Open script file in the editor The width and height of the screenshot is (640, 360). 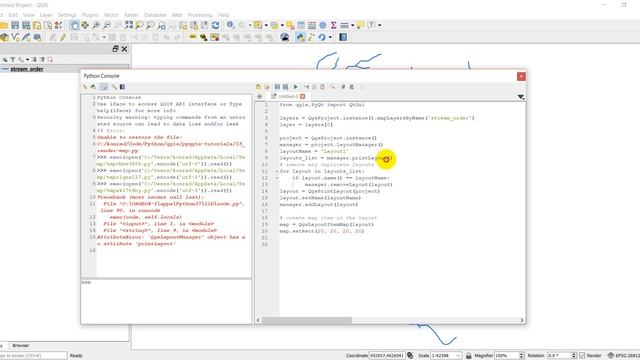tap(258, 87)
